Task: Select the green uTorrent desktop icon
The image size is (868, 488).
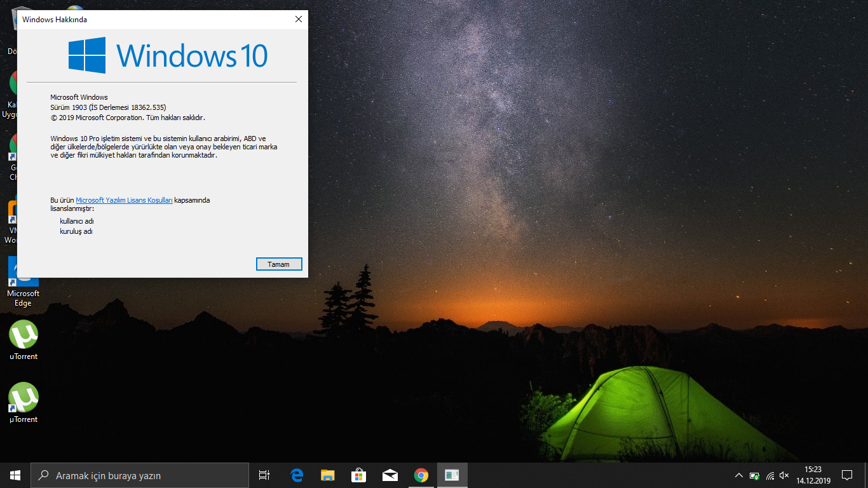Action: tap(24, 341)
